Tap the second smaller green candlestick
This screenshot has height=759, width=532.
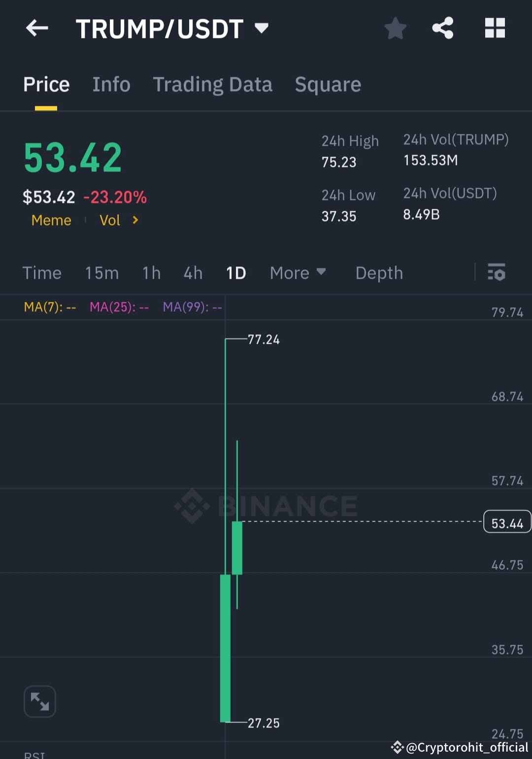[237, 548]
